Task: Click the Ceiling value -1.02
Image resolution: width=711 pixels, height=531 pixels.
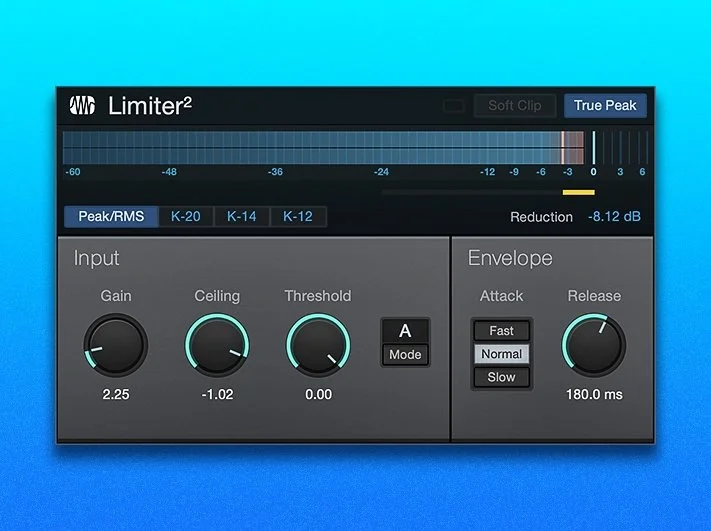Action: (217, 395)
